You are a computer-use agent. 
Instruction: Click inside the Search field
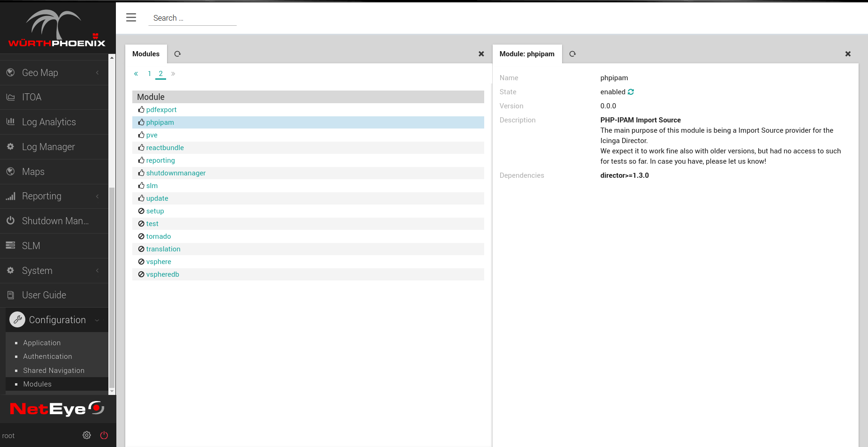(192, 18)
